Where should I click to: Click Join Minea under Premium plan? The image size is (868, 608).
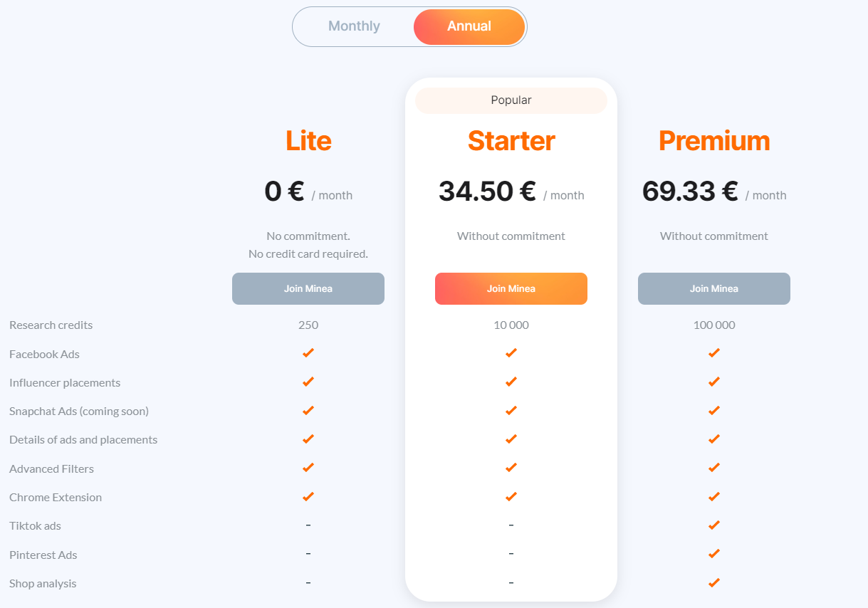pos(714,288)
